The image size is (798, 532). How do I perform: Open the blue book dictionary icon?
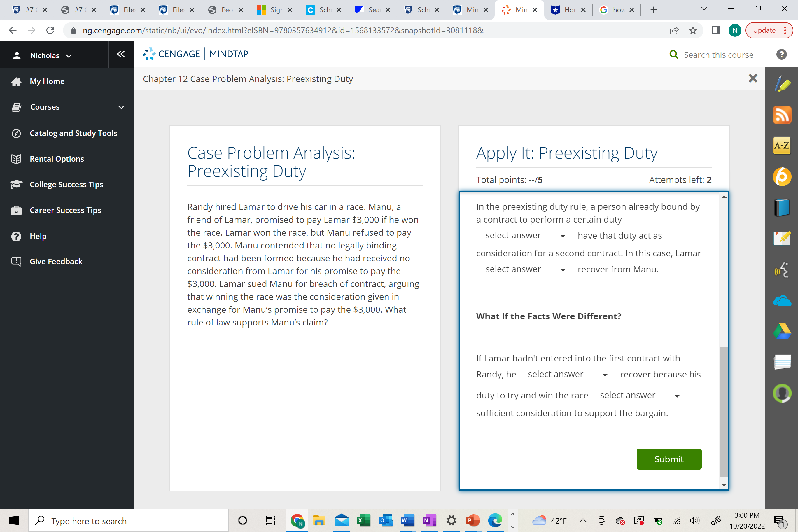[x=782, y=207]
